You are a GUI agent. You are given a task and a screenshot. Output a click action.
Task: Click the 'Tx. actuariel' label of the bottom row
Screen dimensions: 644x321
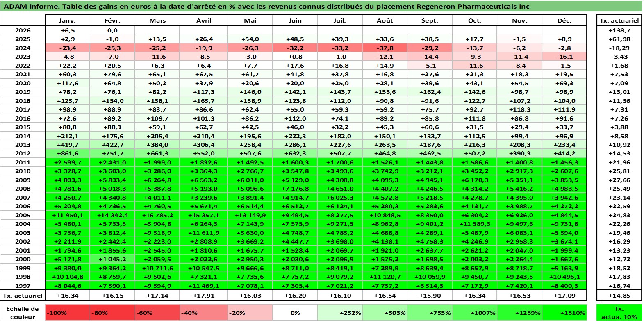(23, 295)
